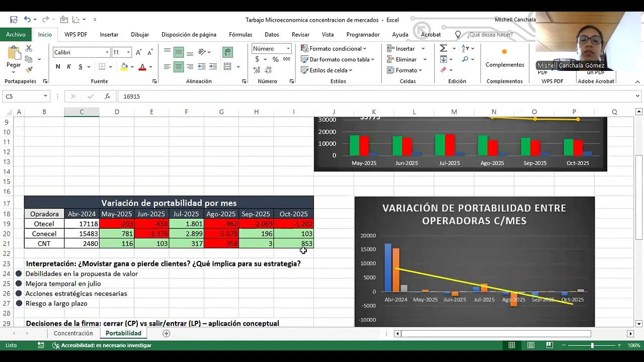Cut the selection with the scissors icon

click(x=29, y=48)
